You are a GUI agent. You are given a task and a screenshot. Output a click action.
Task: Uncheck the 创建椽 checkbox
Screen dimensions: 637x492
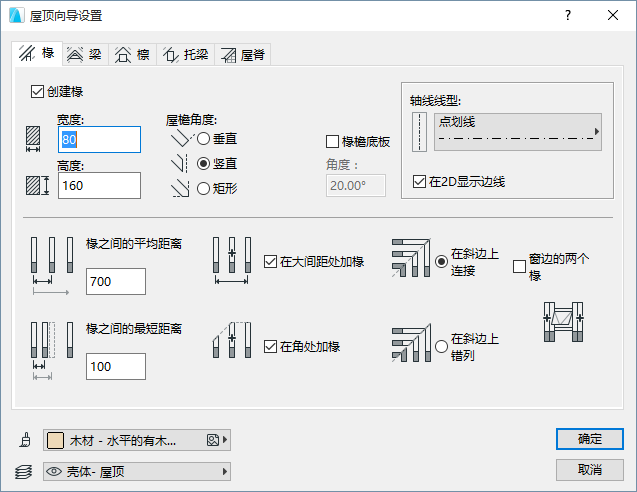(39, 92)
